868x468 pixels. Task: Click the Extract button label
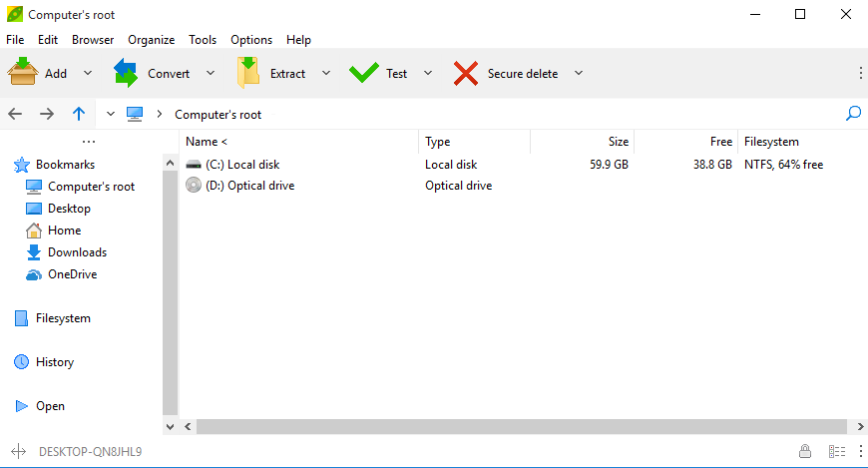tap(287, 73)
